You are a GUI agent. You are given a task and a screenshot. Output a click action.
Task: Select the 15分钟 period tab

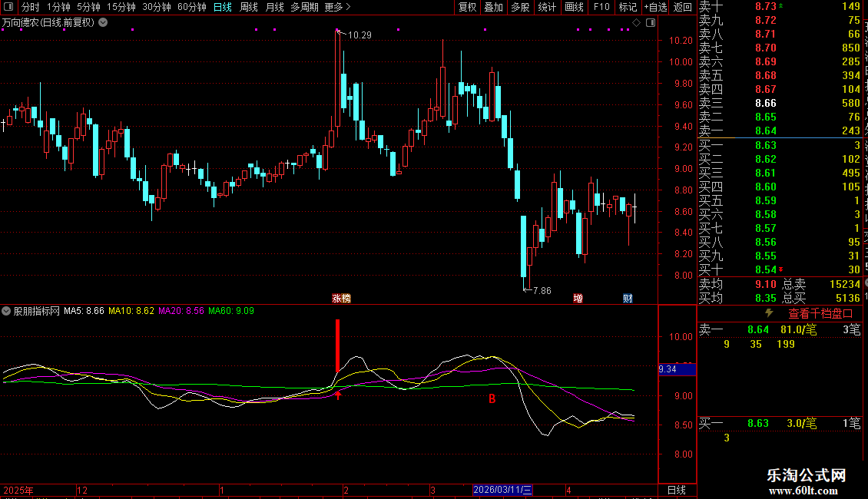121,7
